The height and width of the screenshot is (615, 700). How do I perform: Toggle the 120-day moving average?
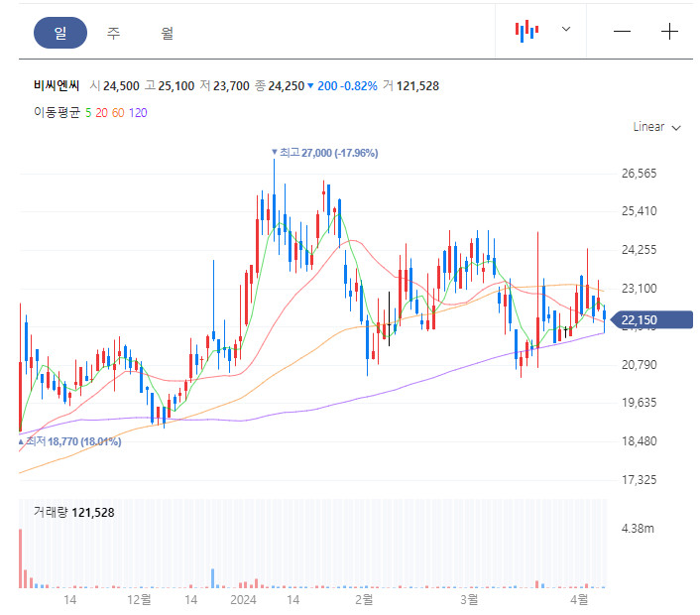click(138, 113)
